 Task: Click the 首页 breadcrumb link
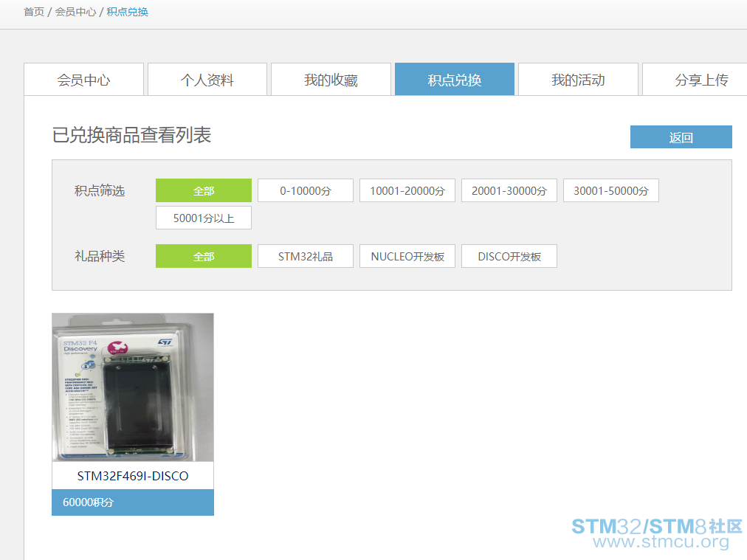point(34,12)
